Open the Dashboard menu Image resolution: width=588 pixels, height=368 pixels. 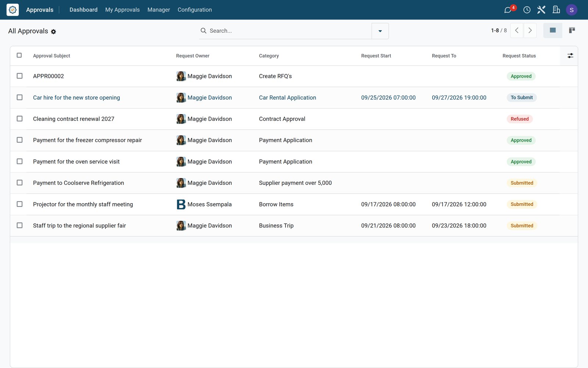(83, 10)
